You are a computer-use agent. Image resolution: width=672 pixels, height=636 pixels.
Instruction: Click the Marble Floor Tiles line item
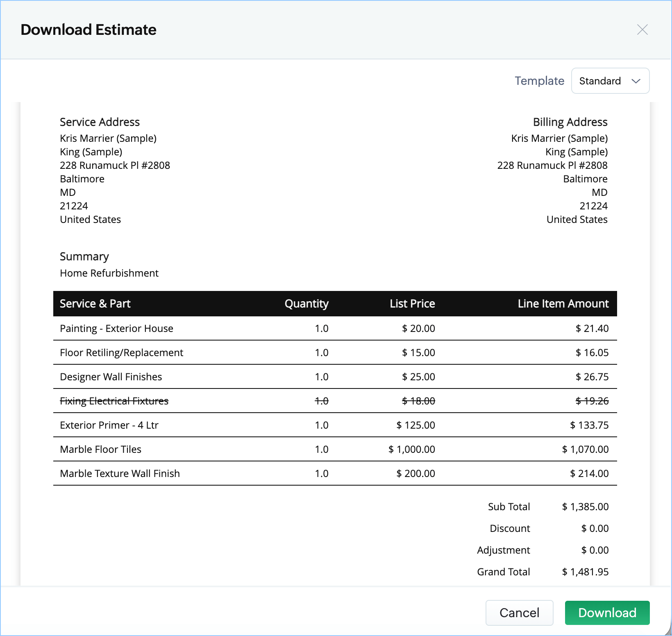click(x=101, y=449)
